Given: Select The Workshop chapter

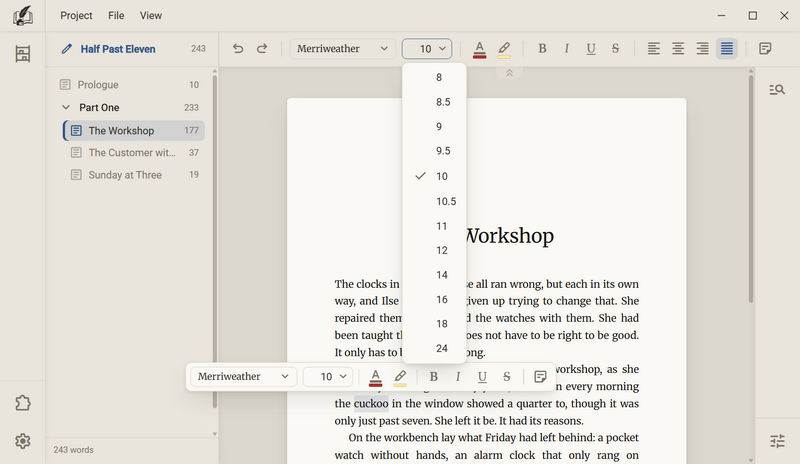Looking at the screenshot, I should [x=134, y=131].
